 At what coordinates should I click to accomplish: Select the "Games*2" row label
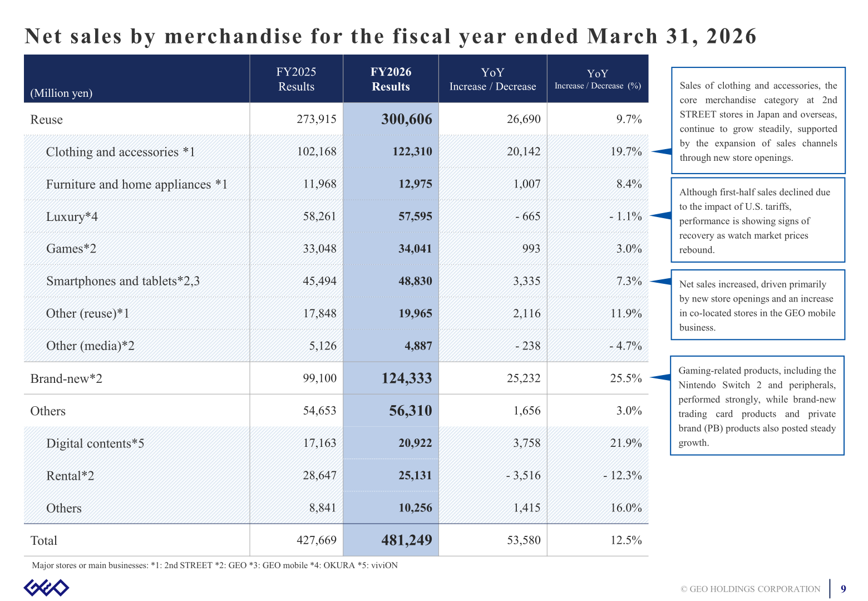(x=71, y=249)
